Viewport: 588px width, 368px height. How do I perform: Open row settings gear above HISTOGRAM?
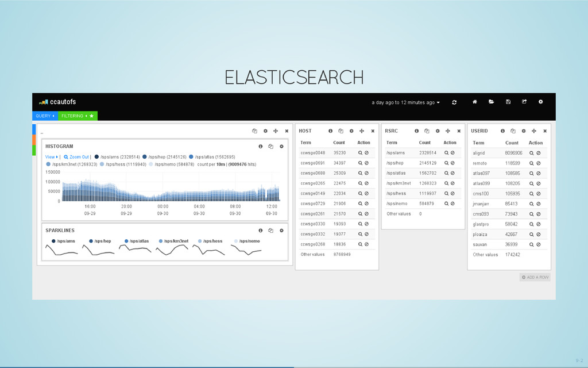click(x=265, y=131)
